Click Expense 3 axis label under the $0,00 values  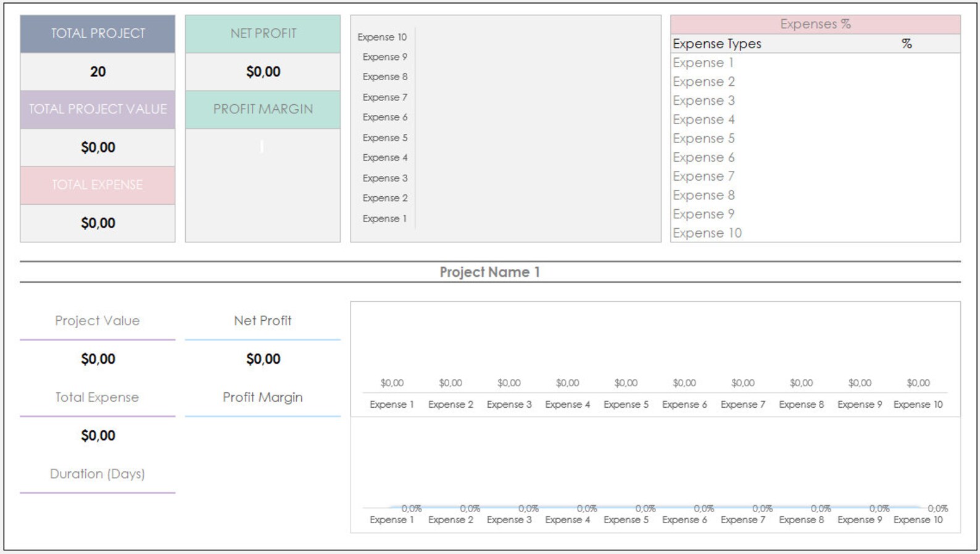click(509, 405)
